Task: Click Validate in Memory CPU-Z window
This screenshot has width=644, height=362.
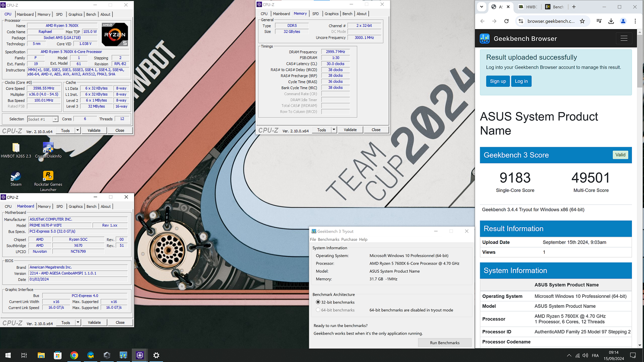Action: point(350,130)
